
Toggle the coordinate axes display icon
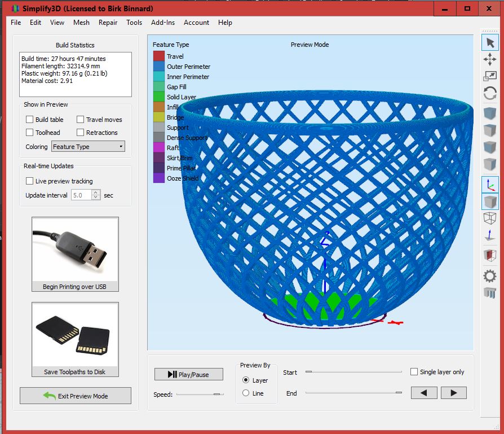click(x=490, y=185)
